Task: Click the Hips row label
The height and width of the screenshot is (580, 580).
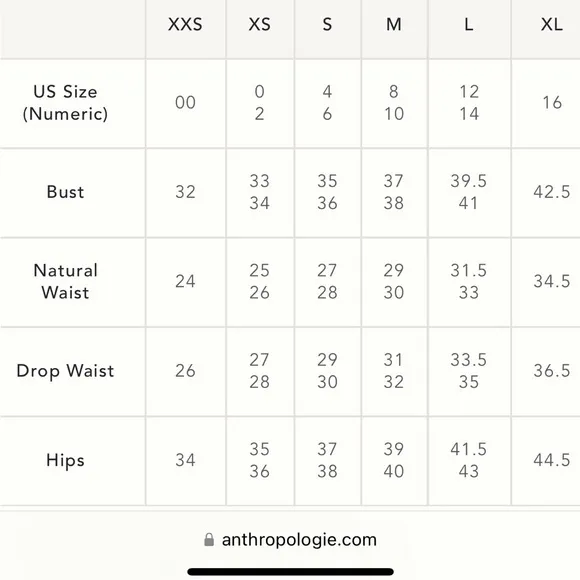Action: coord(65,461)
